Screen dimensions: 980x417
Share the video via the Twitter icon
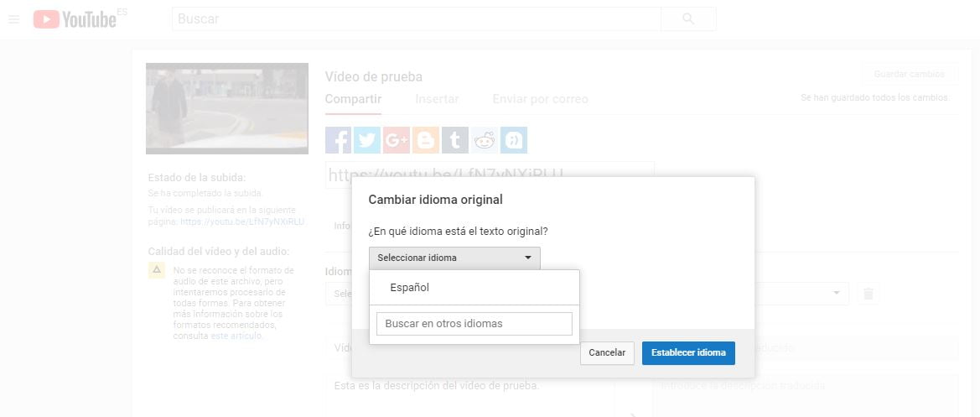point(367,140)
